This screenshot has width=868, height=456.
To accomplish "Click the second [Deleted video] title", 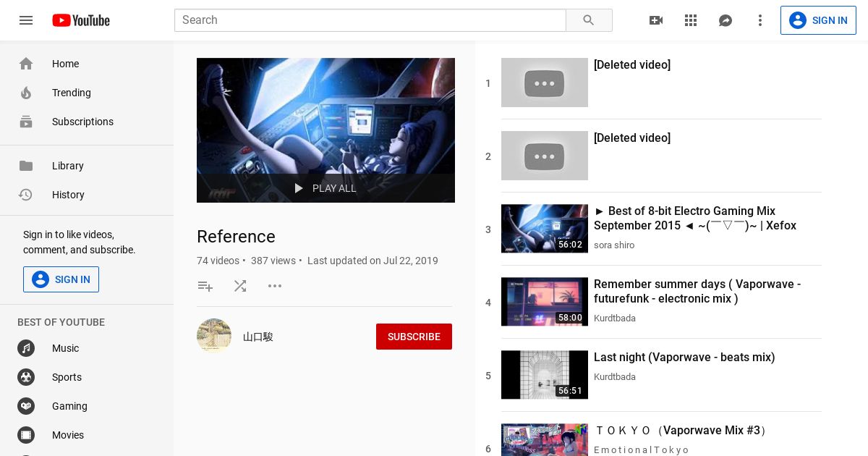I will [x=632, y=138].
